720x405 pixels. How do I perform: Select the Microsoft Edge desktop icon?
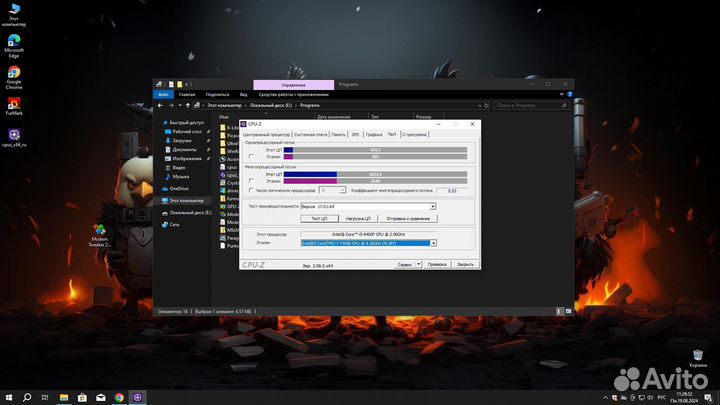click(x=14, y=43)
